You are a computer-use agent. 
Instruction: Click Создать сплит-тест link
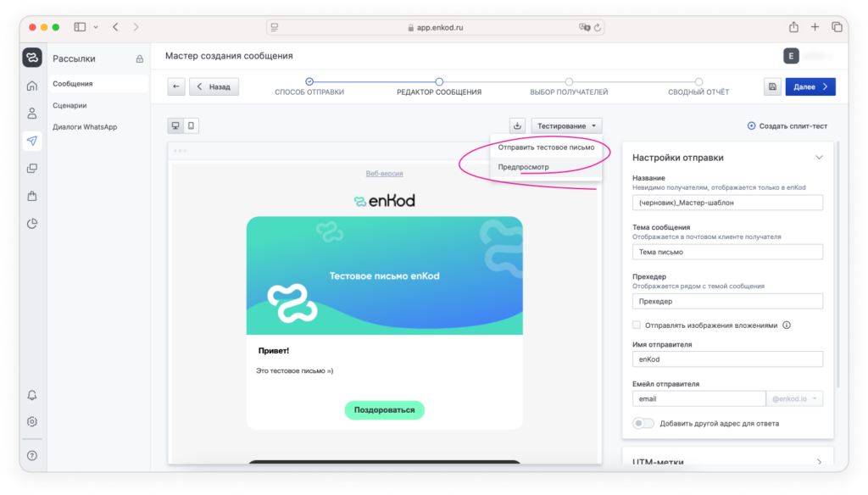[x=787, y=125]
